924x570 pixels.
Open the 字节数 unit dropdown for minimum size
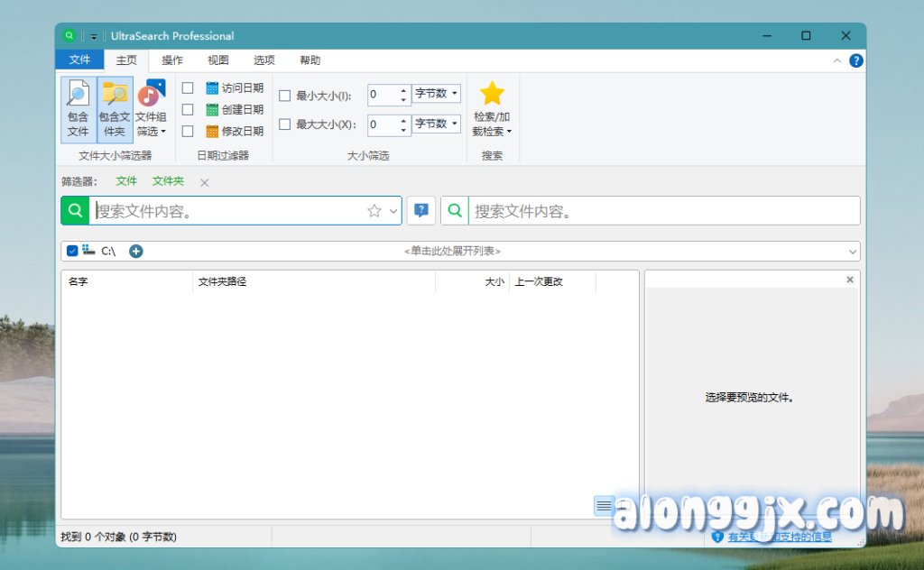[x=437, y=94]
